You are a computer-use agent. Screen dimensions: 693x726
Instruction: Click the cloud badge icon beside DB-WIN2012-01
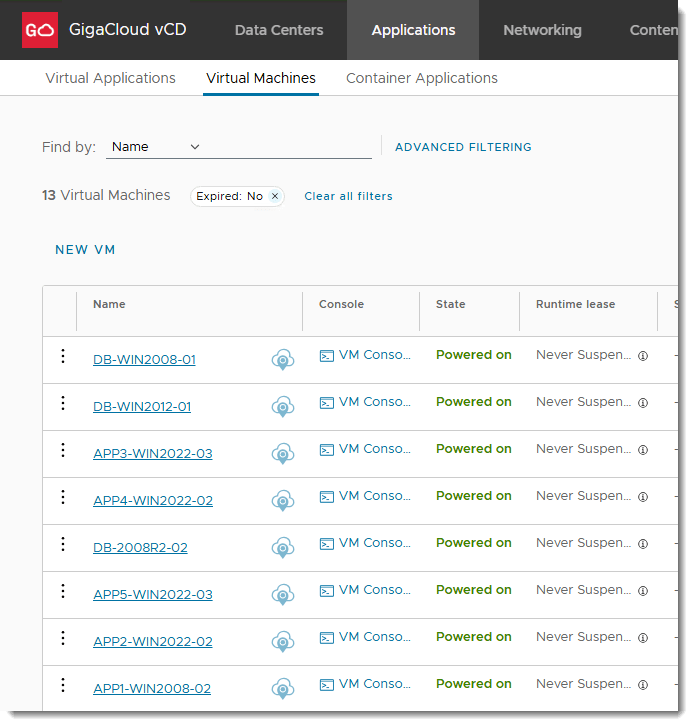point(283,406)
